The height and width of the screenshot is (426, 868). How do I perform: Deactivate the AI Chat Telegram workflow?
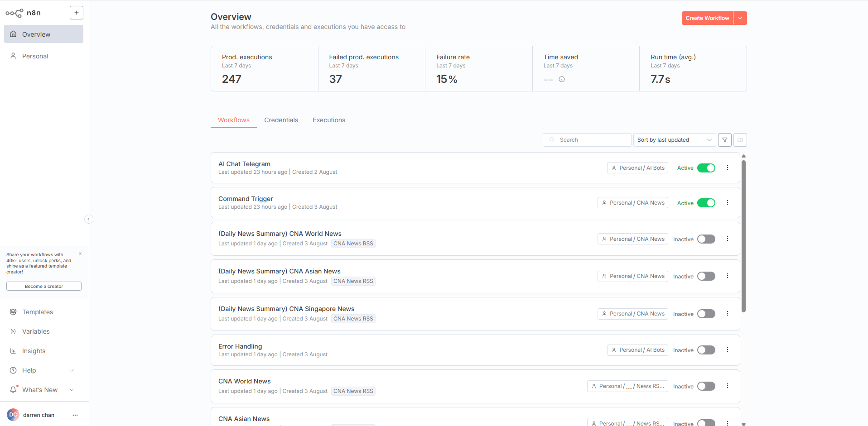tap(706, 168)
